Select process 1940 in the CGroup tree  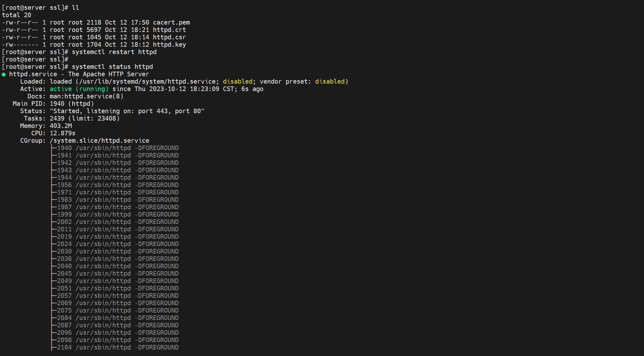pos(64,148)
